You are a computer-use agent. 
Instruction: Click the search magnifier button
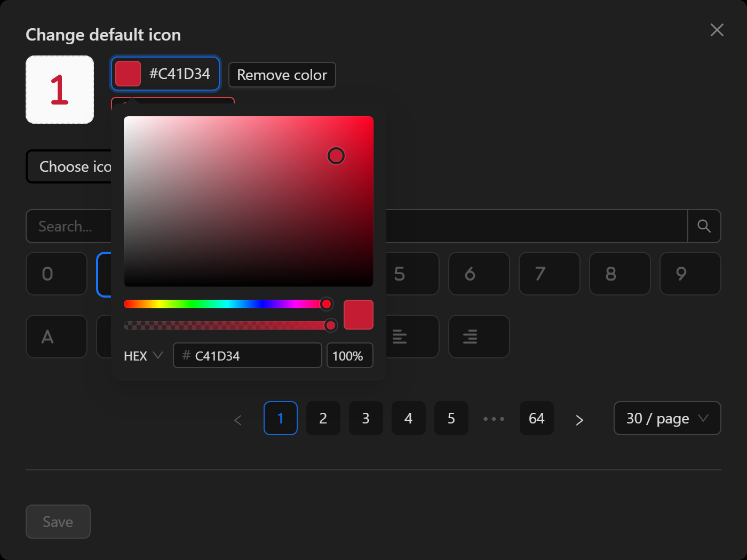[704, 226]
